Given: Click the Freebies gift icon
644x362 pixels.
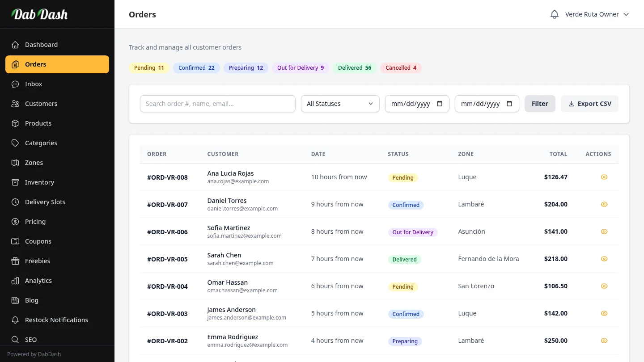Looking at the screenshot, I should point(15,261).
